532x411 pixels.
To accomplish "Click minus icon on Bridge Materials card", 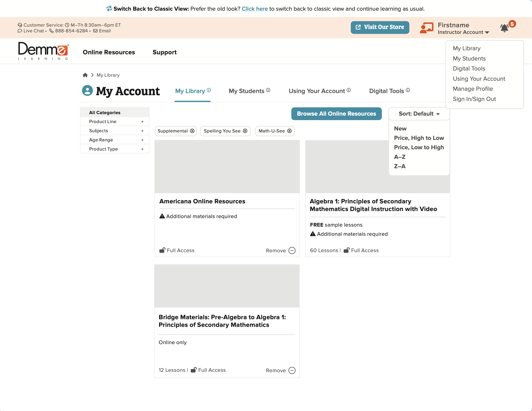I will click(292, 370).
